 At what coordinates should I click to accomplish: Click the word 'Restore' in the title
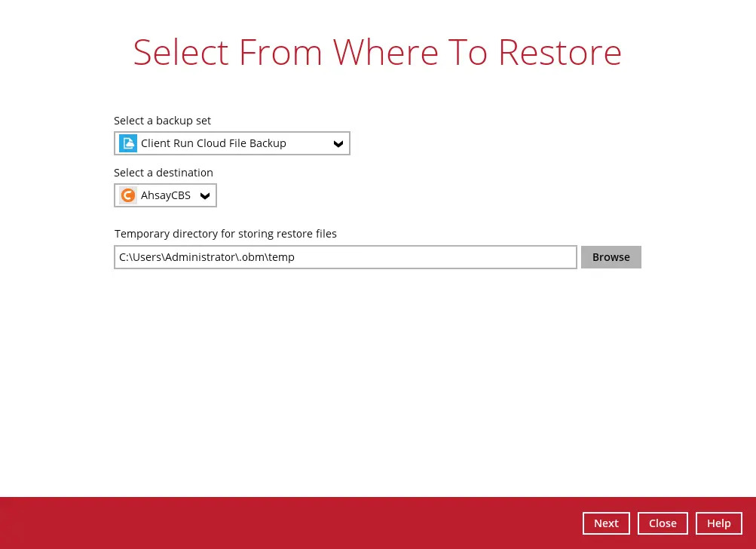tap(559, 52)
